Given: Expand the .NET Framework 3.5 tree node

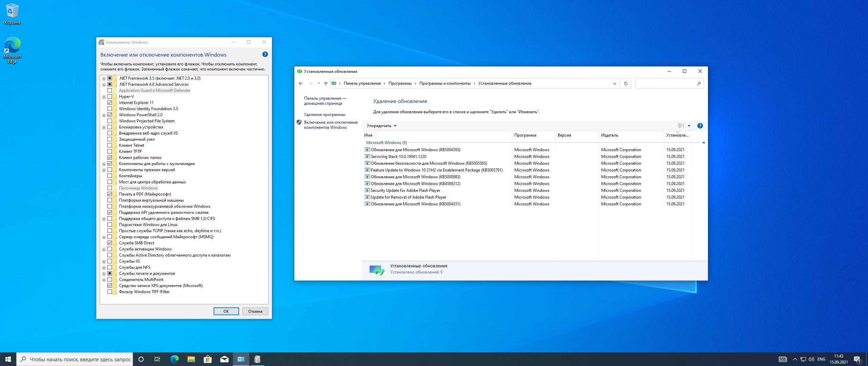Looking at the screenshot, I should [x=104, y=79].
